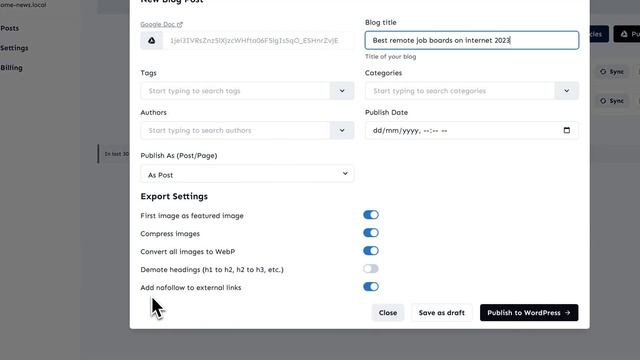
Task: Expand the Categories dropdown arrow
Action: (567, 91)
